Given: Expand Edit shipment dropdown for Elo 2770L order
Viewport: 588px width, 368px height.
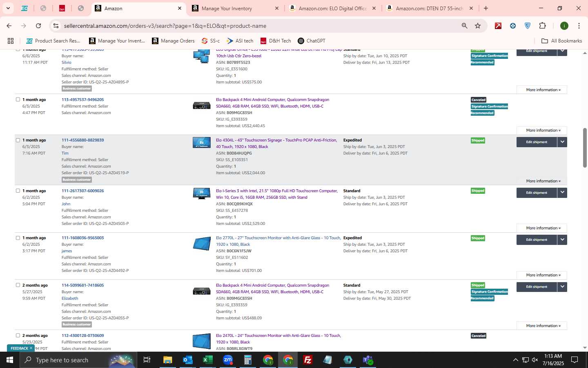Looking at the screenshot, I should [x=562, y=240].
